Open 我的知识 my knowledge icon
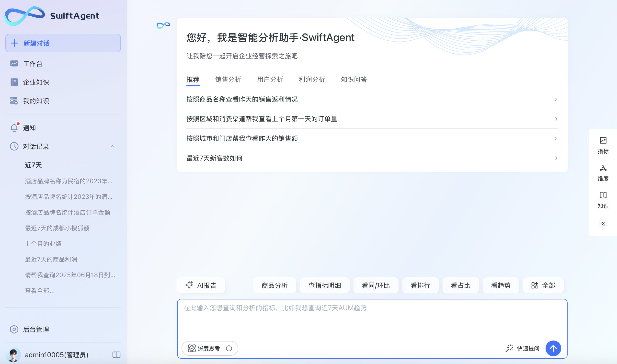617x364 pixels. (14, 101)
